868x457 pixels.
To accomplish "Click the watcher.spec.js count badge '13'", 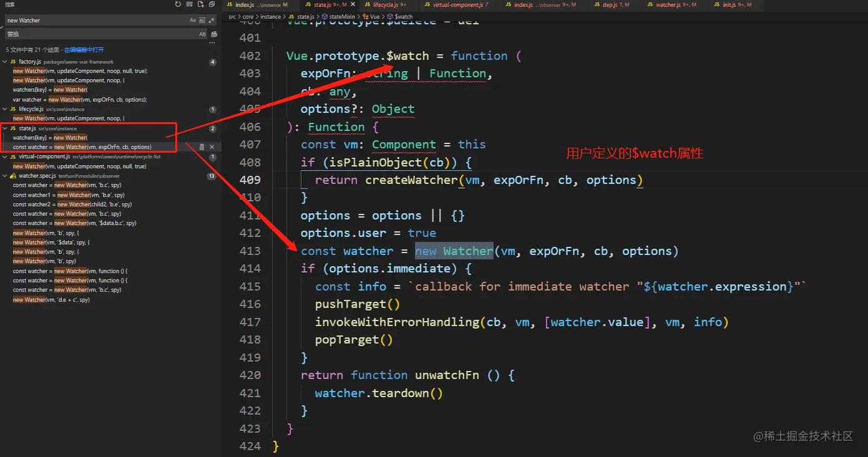I will 211,176.
